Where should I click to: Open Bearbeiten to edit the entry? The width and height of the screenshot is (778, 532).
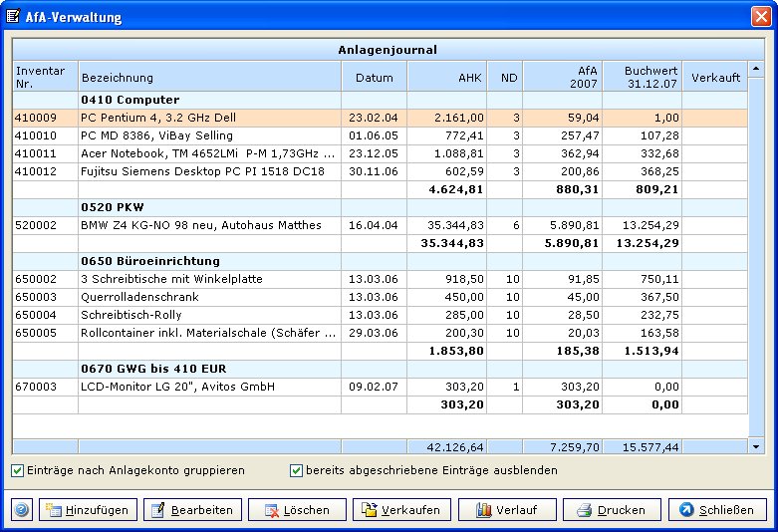pyautogui.click(x=192, y=510)
